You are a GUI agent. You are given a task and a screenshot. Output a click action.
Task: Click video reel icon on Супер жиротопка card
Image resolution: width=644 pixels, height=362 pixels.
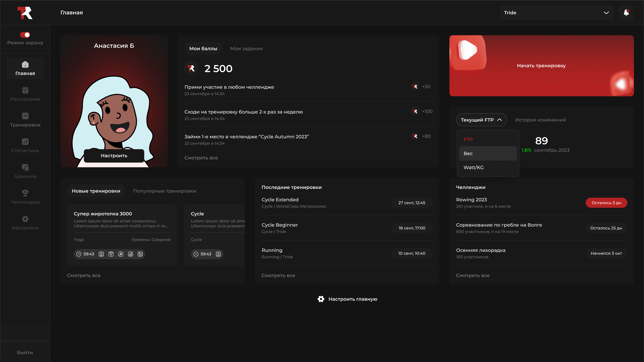tap(111, 254)
